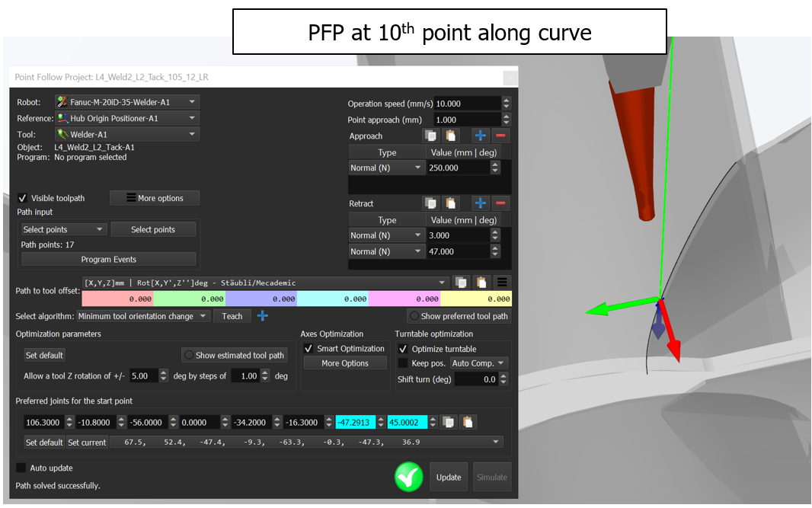Viewport: 812px width, 508px height.
Task: Click the Program Events button
Action: (109, 260)
